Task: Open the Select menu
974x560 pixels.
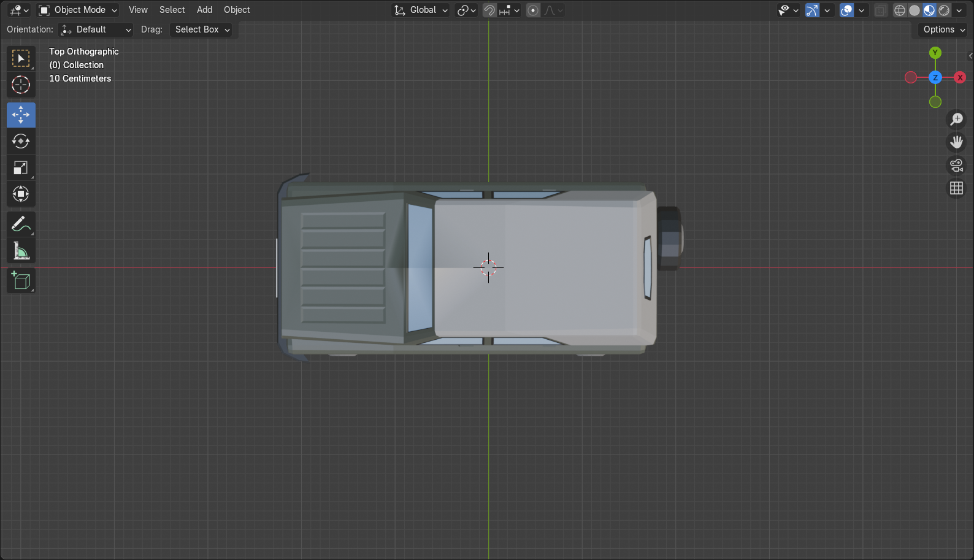Action: pyautogui.click(x=172, y=10)
